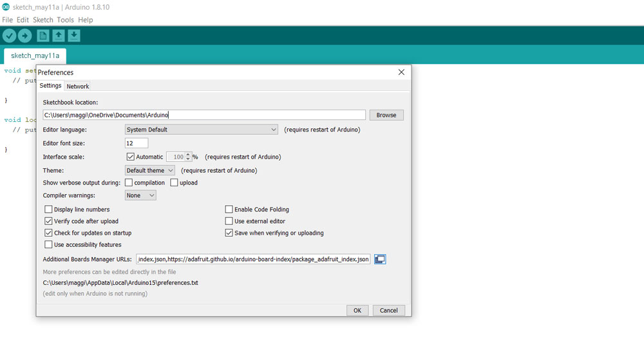Enable Display line numbers
Screen dimensions: 644x363
coord(48,210)
